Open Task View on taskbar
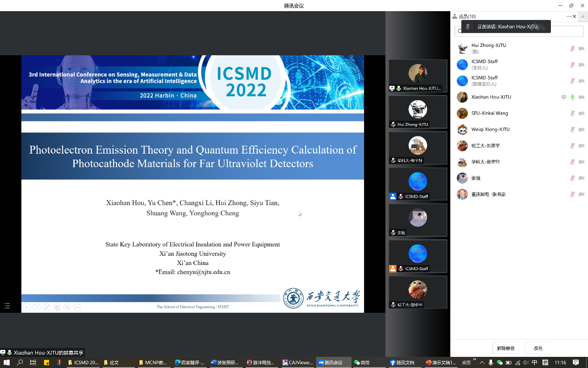This screenshot has height=368, width=588. point(33,362)
